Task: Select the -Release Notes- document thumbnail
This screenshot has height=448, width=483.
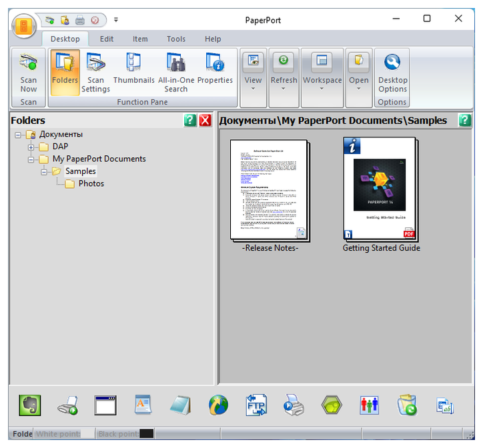Action: (270, 190)
